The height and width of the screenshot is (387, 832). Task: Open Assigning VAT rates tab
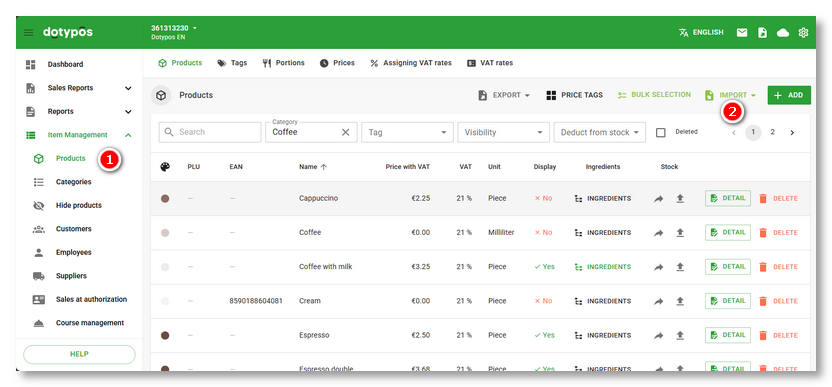411,63
